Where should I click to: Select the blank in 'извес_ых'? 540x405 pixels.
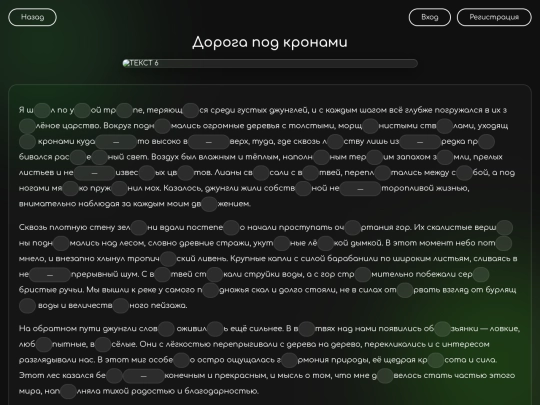point(147,173)
